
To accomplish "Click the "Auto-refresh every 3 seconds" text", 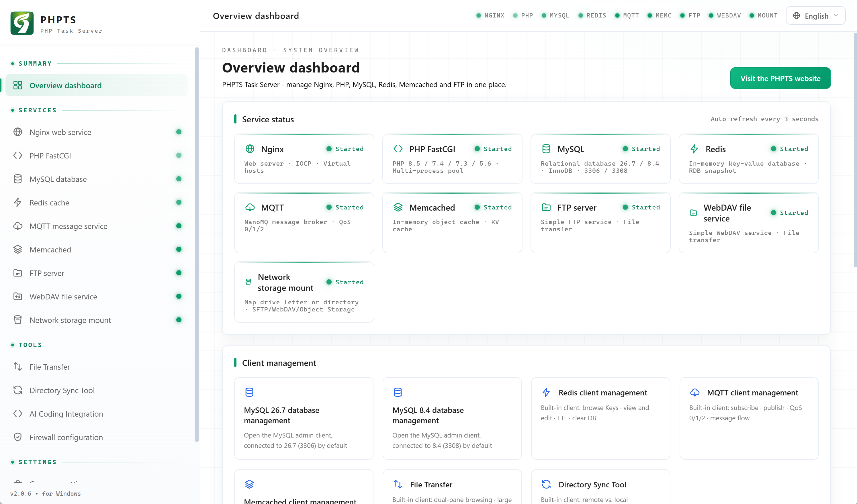I will [x=764, y=119].
